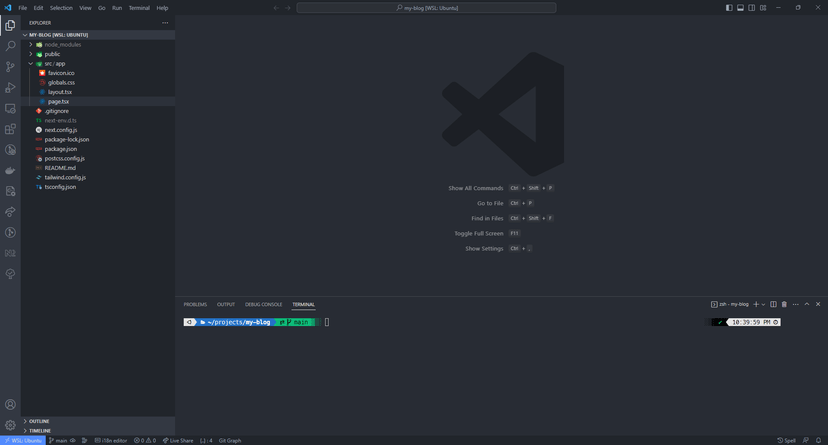Click the Explorer more actions ellipsis

pyautogui.click(x=165, y=23)
